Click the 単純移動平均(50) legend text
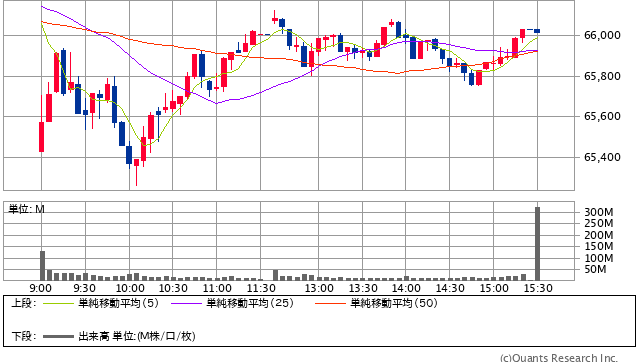638x362 pixels. (394, 303)
